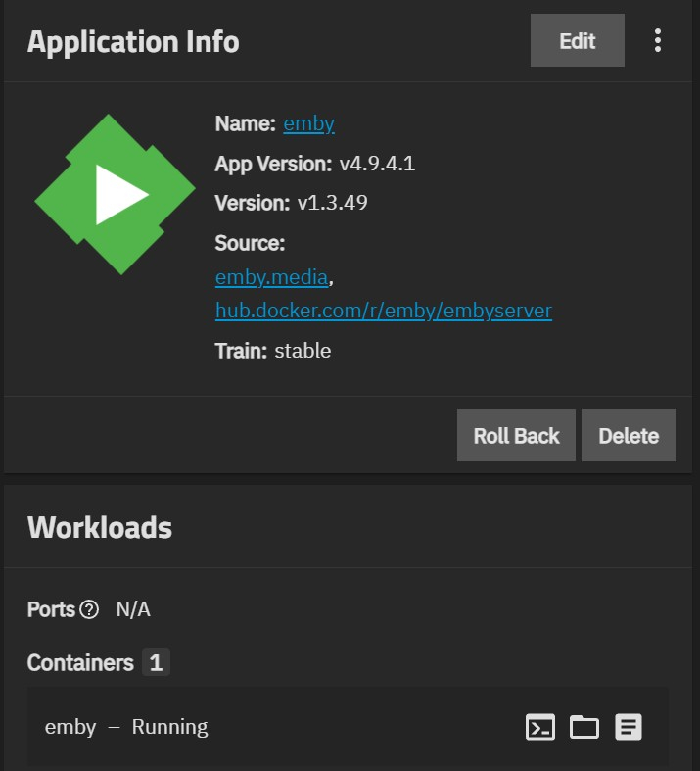
Task: Roll back the emby application
Action: [516, 435]
